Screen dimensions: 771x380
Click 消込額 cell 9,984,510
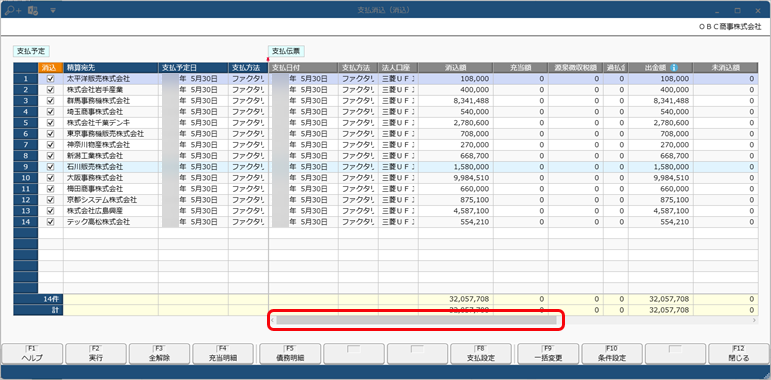(x=456, y=178)
